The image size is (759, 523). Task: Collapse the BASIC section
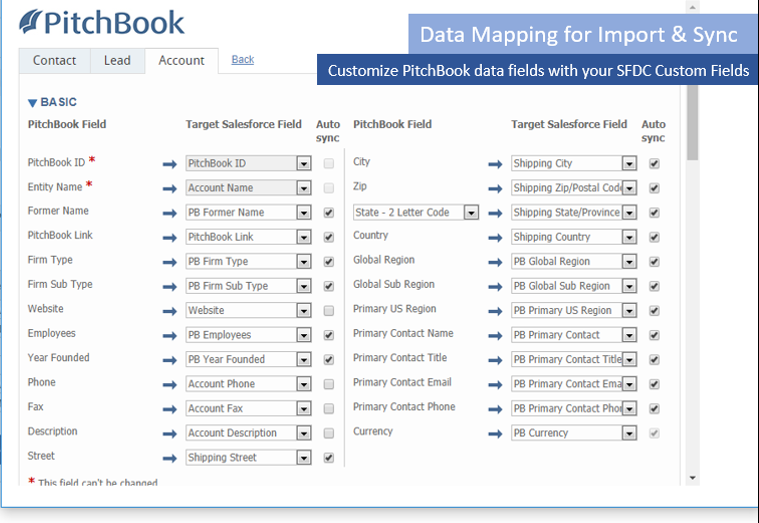pyautogui.click(x=33, y=102)
